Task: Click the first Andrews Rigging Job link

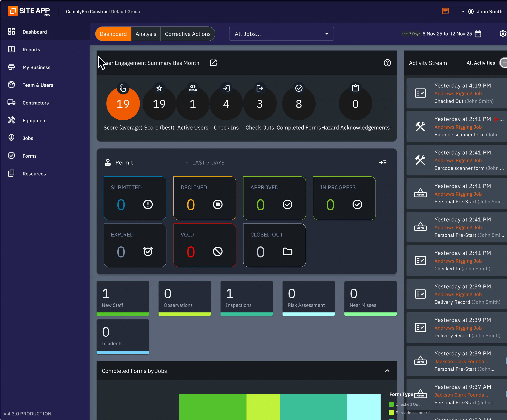Action: (x=458, y=93)
